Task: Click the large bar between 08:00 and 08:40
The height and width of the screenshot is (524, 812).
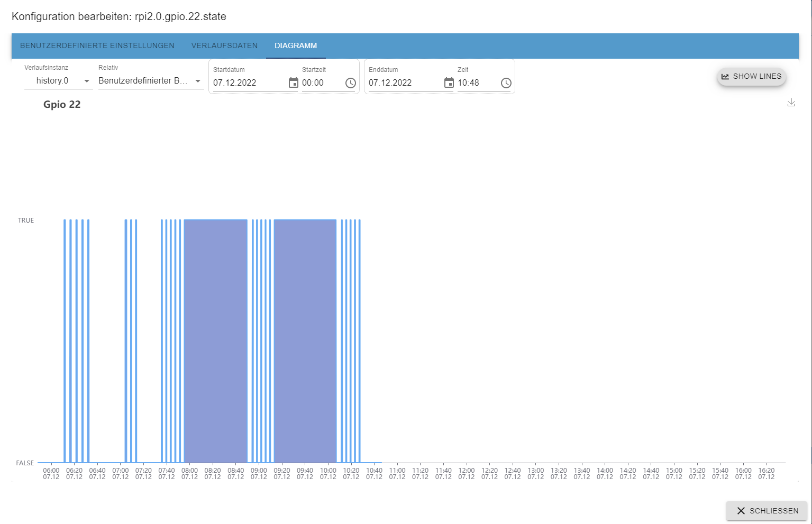Action: (216, 341)
